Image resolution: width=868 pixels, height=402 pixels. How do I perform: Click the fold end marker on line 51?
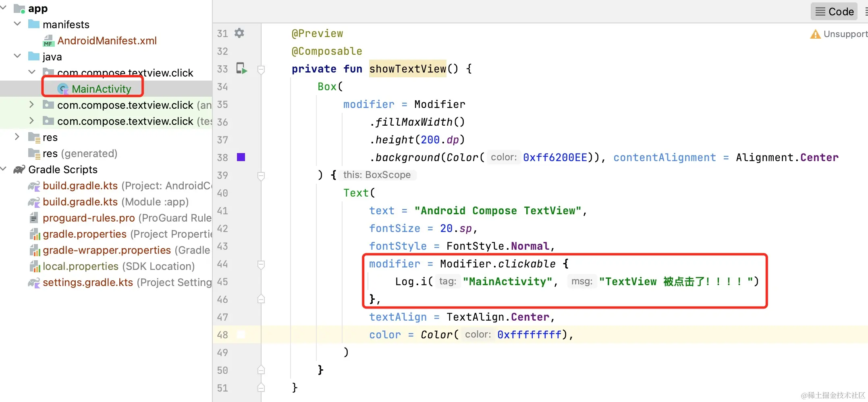tap(261, 387)
